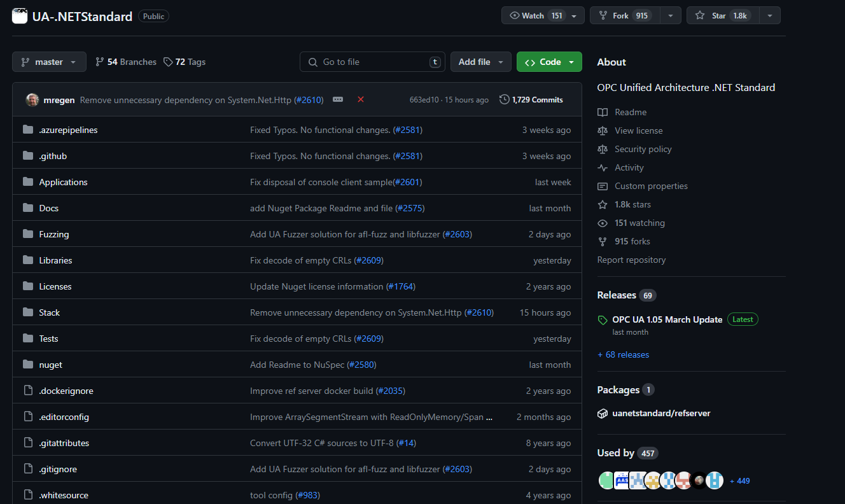This screenshot has width=845, height=504.
Task: Open the Custom properties link
Action: pyautogui.click(x=651, y=186)
